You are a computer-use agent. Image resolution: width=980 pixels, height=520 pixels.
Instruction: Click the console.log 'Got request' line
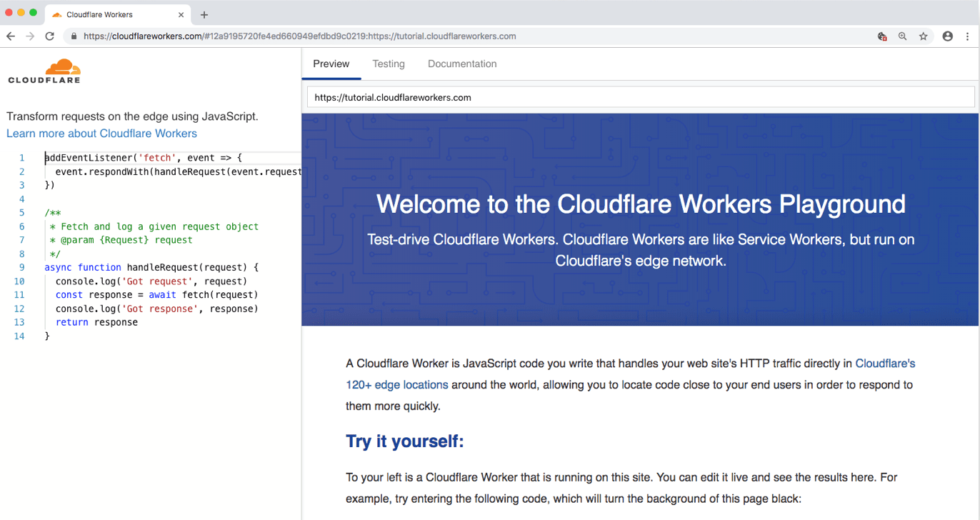pos(151,281)
